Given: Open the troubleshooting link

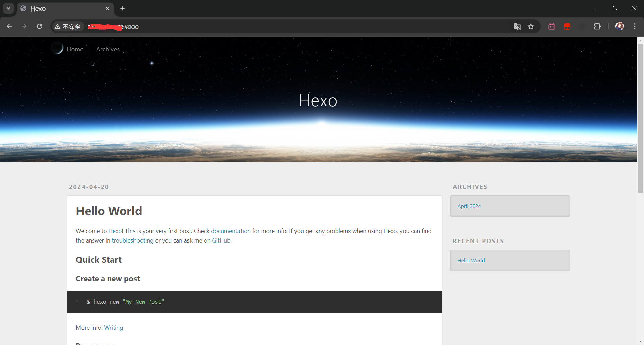Looking at the screenshot, I should click(x=132, y=240).
